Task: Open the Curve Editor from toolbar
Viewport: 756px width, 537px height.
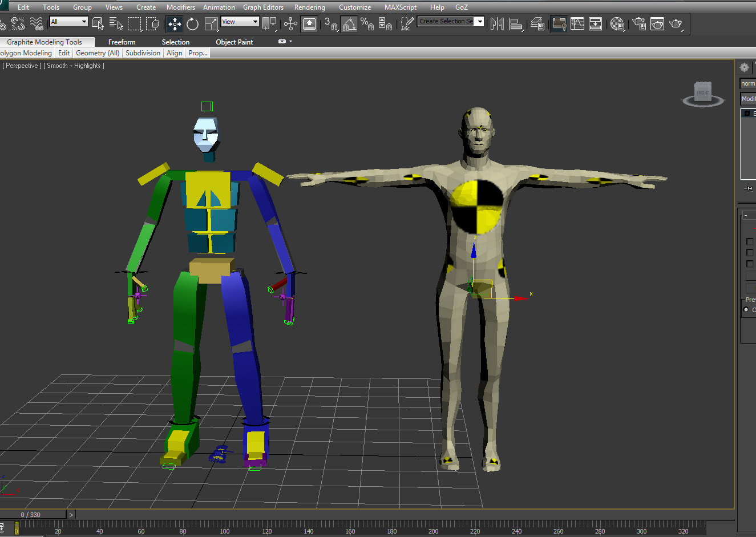Action: 577,24
